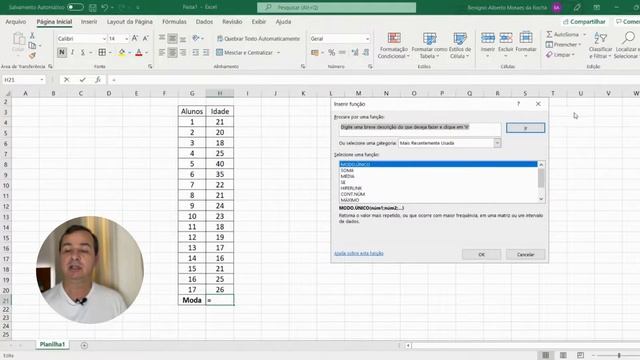Click the Undo arrow icon
The image size is (640, 360).
click(x=105, y=7)
